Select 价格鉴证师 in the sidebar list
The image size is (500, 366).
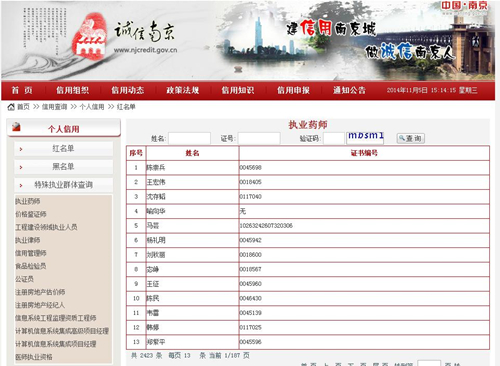[x=31, y=214]
